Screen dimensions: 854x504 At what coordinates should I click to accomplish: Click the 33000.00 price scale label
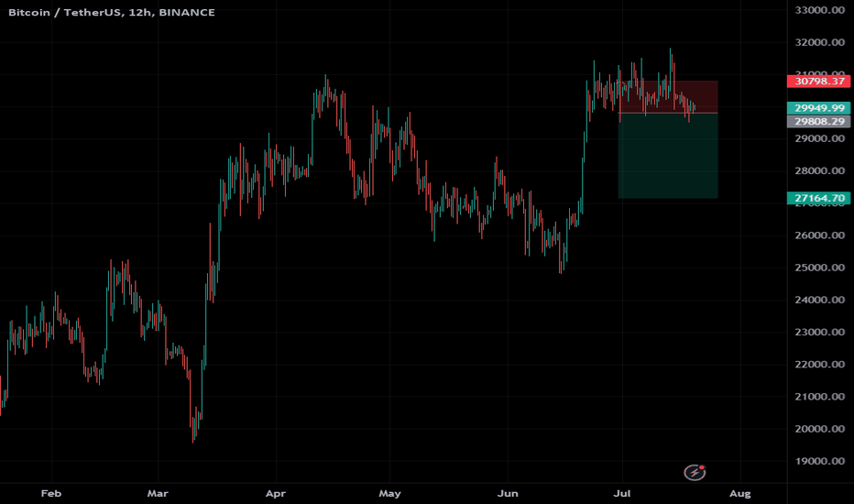point(820,10)
